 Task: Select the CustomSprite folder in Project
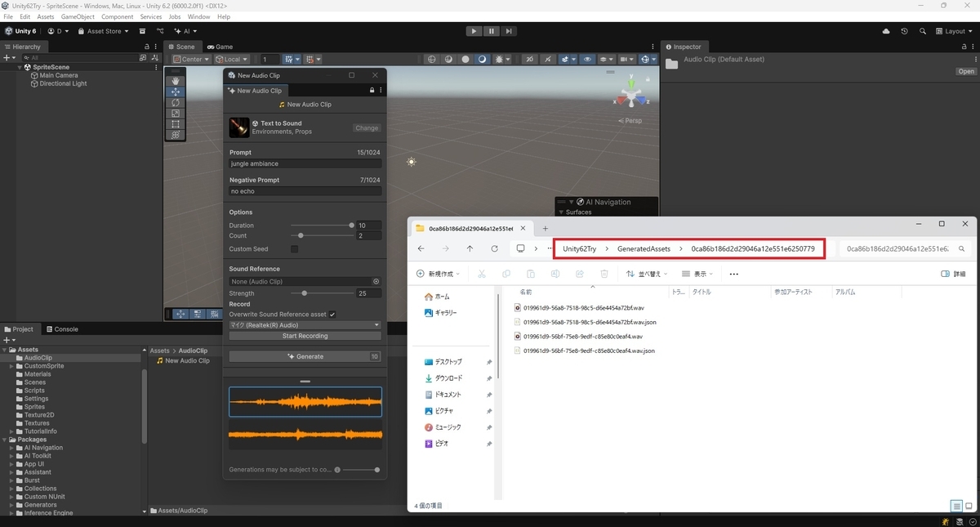pos(44,366)
